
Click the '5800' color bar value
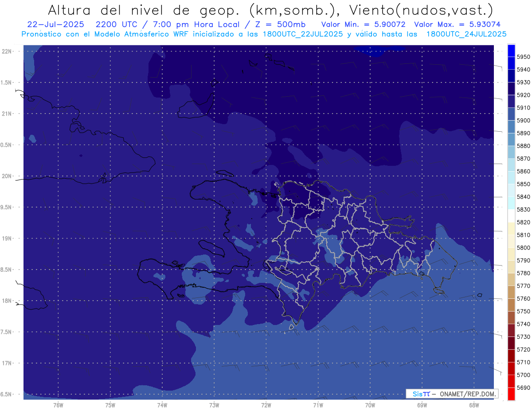click(x=524, y=247)
